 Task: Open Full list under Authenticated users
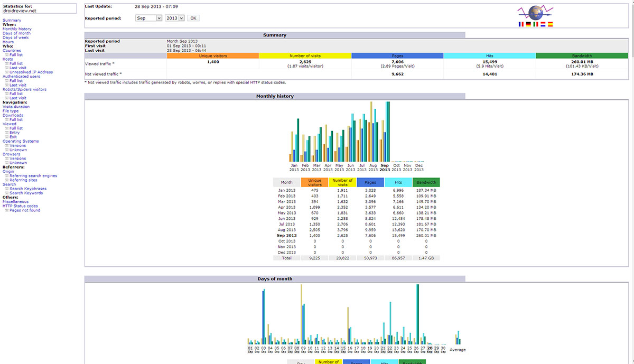coord(16,81)
